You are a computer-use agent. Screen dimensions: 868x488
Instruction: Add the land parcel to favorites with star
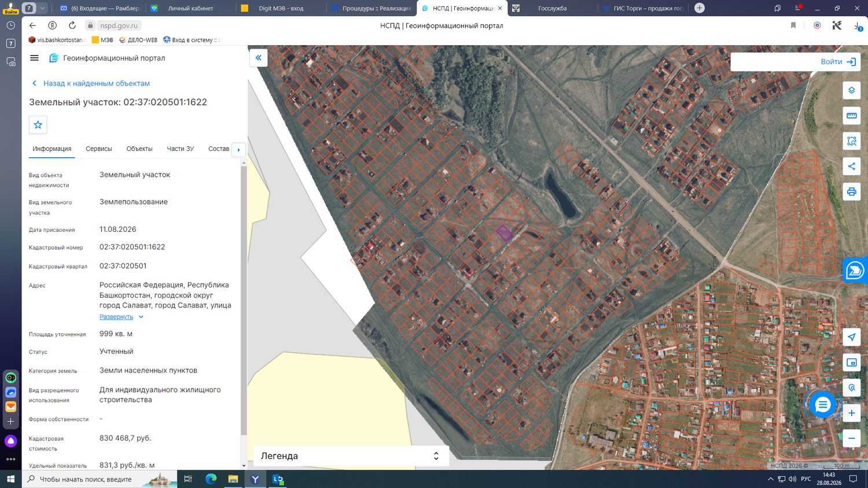pos(38,125)
